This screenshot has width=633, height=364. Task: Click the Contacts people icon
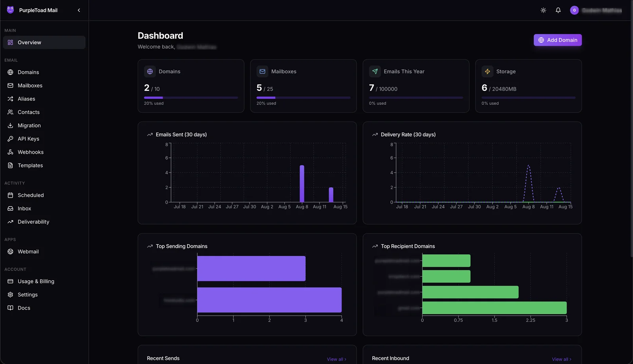tap(10, 112)
